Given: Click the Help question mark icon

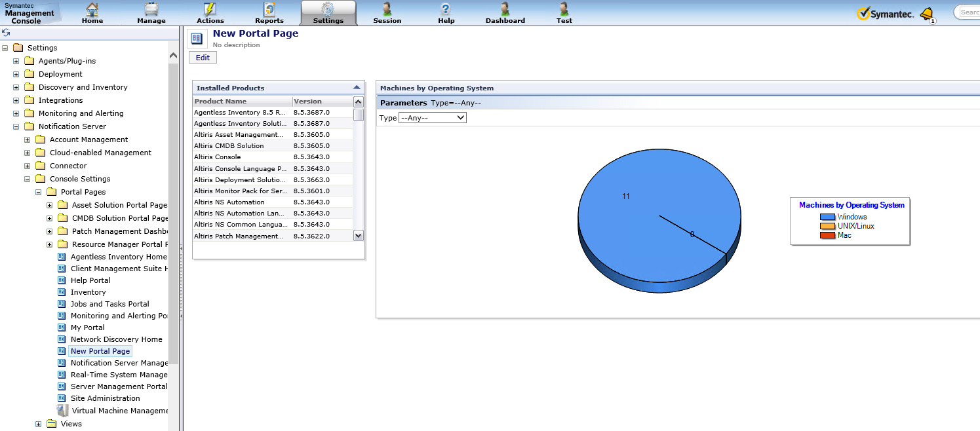Looking at the screenshot, I should coord(446,9).
